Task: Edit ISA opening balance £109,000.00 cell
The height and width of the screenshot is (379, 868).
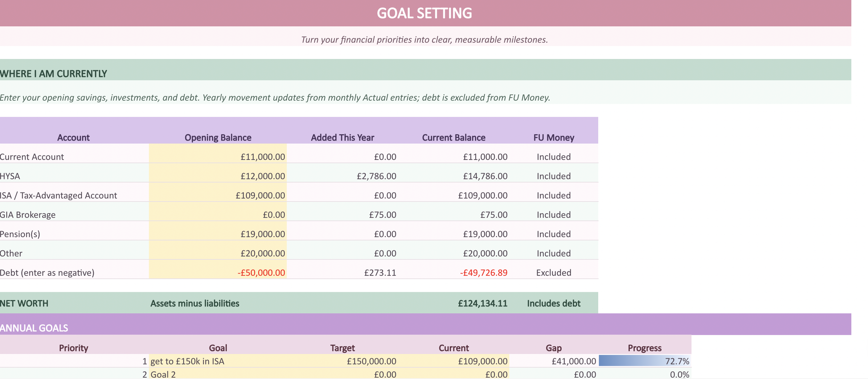Action: (218, 192)
